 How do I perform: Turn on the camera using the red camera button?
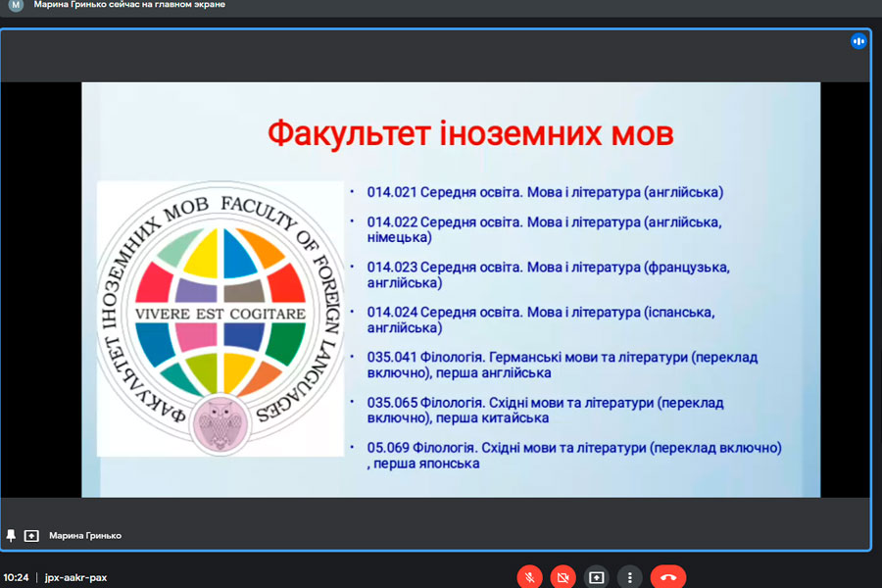point(563,577)
